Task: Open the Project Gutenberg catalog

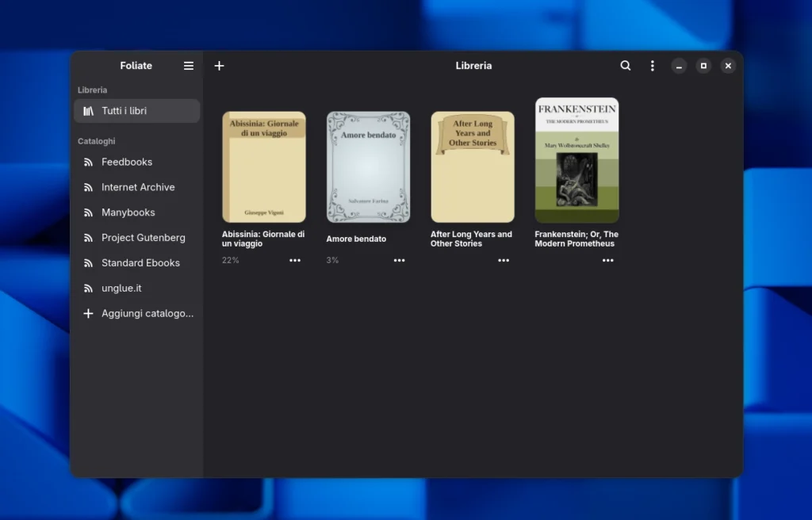Action: pos(143,238)
